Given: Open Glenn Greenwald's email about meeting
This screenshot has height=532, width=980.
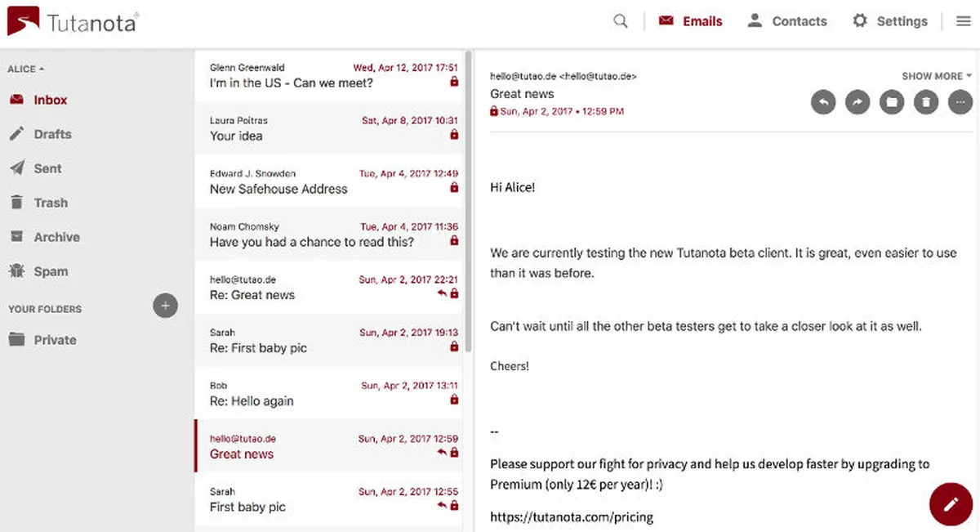Looking at the screenshot, I should (327, 75).
